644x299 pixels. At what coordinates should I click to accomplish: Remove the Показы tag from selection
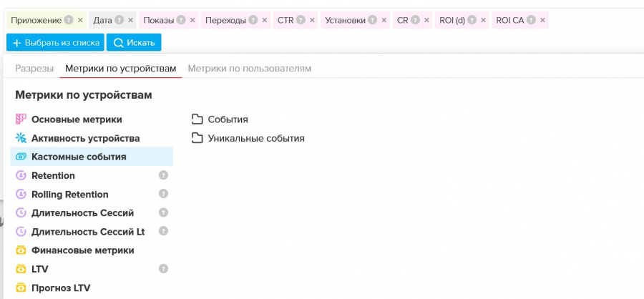(x=192, y=20)
